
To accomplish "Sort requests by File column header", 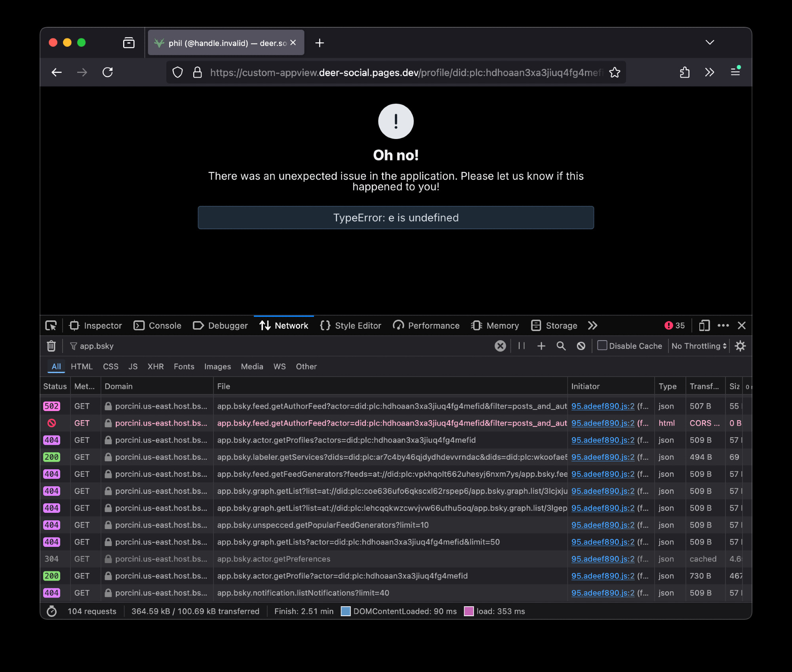I will click(390, 386).
